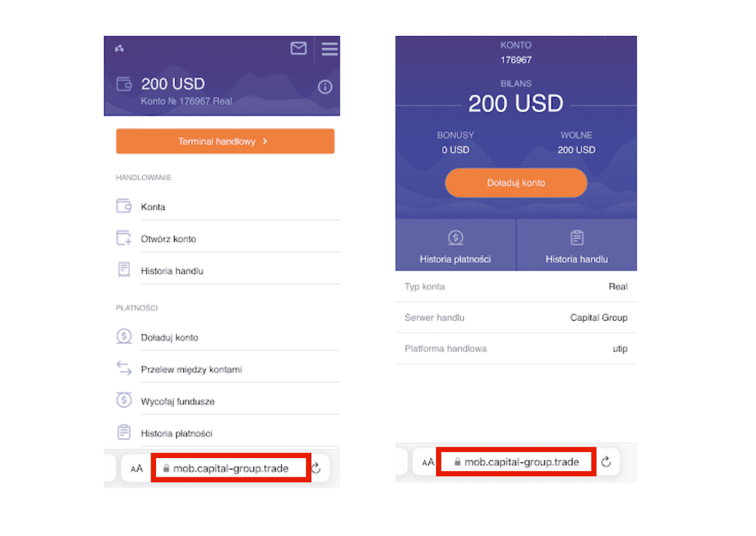756x536 pixels.
Task: Switch to the Historia handlu tab
Action: pos(576,246)
